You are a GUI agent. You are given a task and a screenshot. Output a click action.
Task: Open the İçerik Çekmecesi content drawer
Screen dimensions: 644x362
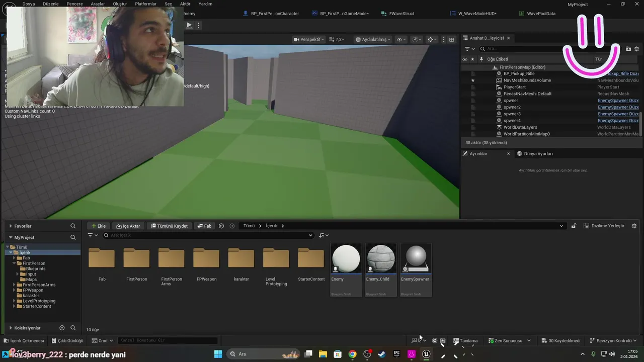pyautogui.click(x=24, y=340)
